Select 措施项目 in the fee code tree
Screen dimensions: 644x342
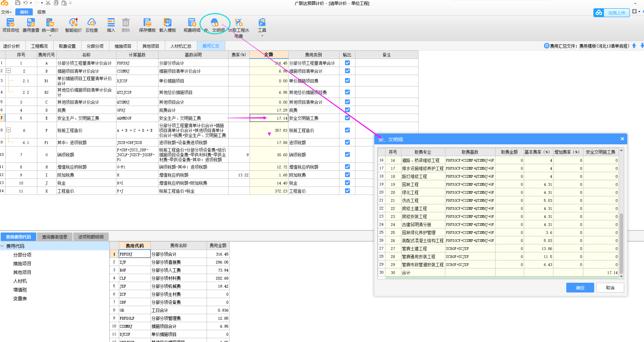[22, 264]
